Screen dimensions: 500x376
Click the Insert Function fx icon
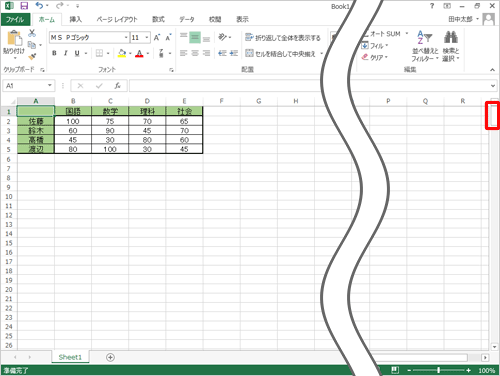click(x=117, y=86)
